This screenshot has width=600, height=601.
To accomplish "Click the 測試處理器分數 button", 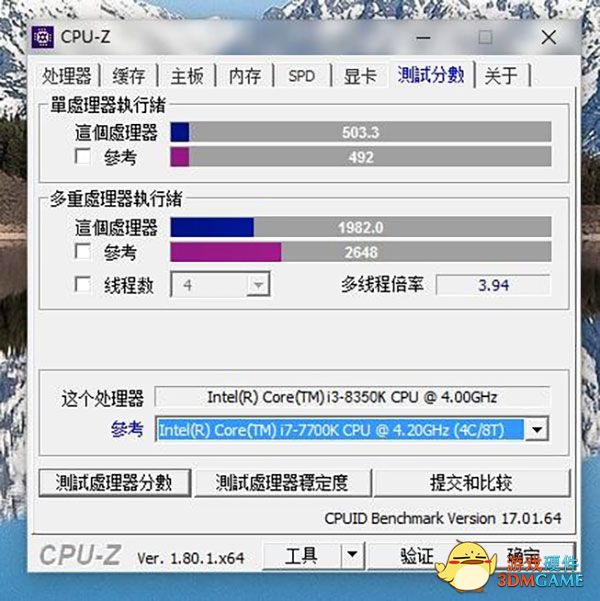I will click(x=115, y=482).
